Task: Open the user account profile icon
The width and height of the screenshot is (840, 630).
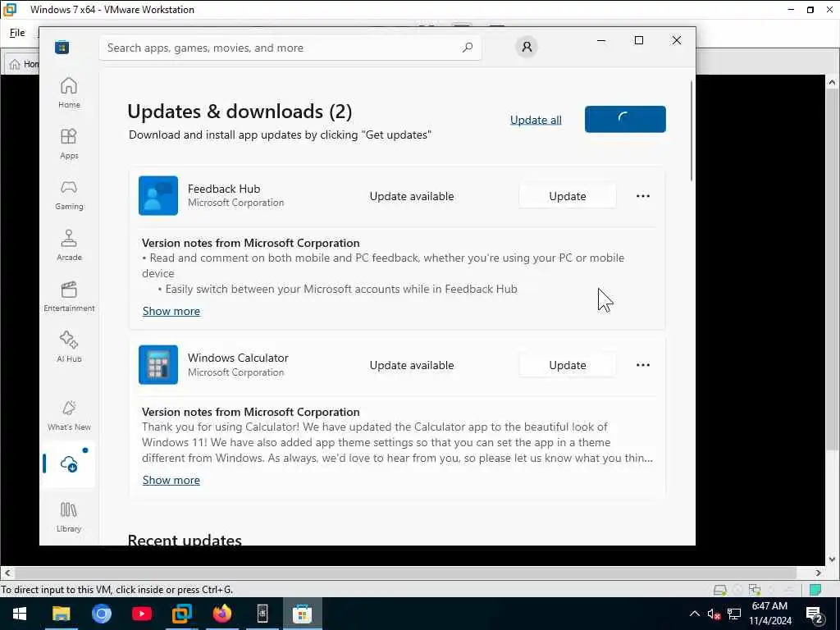Action: 527,47
